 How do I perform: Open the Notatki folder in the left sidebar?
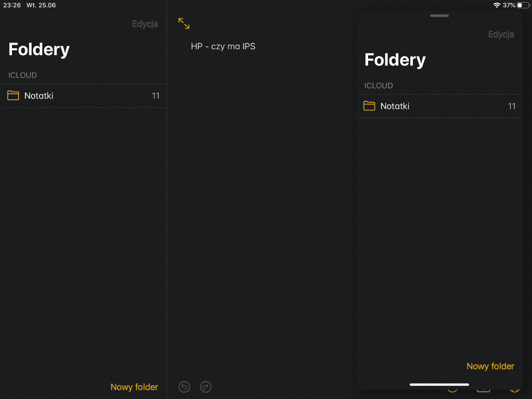[83, 96]
